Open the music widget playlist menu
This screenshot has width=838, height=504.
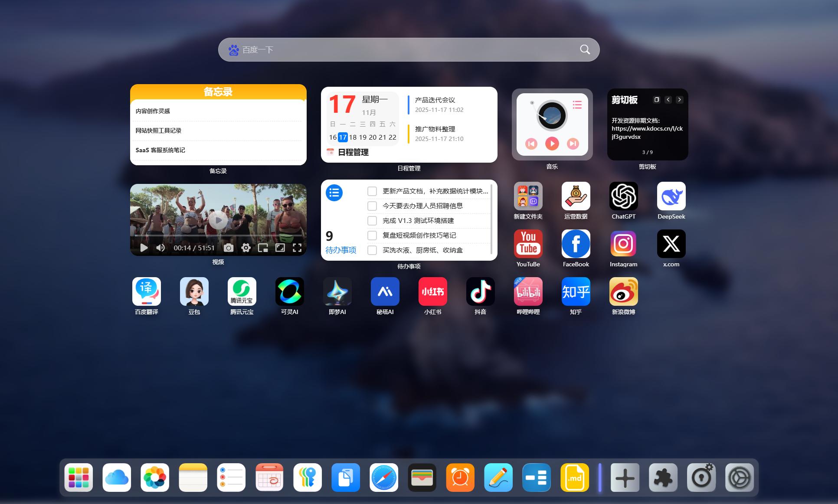pos(577,105)
